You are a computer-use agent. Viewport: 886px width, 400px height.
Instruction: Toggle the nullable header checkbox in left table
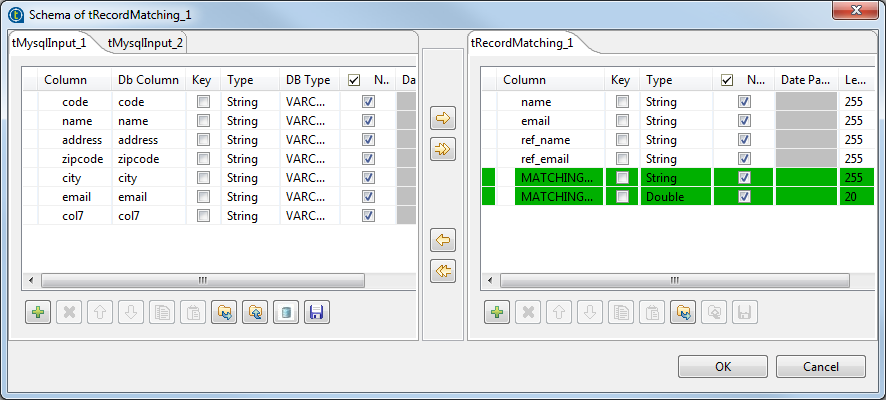click(354, 80)
